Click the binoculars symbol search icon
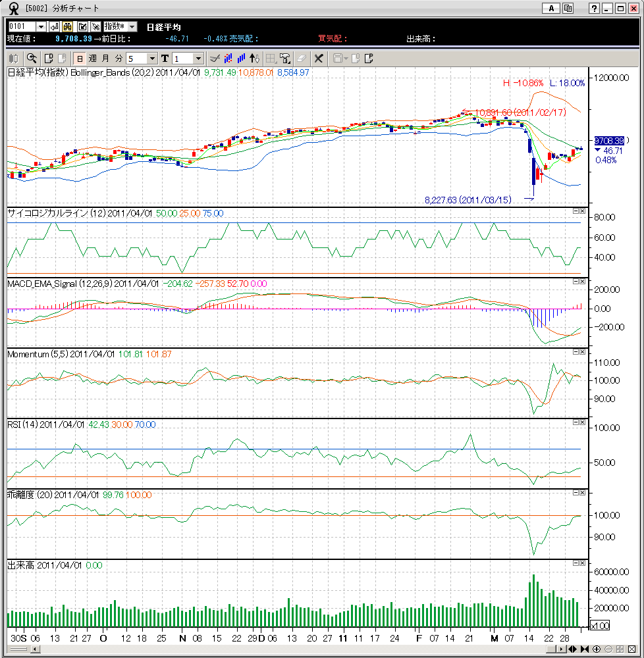 (67, 26)
